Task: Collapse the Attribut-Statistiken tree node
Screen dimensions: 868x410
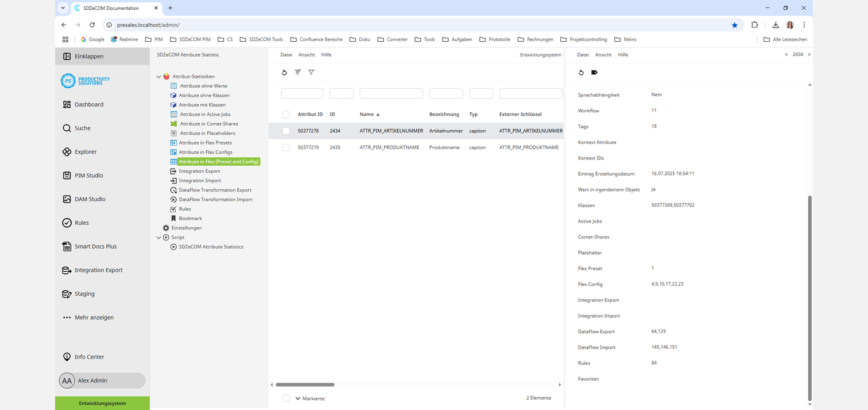Action: tap(159, 76)
